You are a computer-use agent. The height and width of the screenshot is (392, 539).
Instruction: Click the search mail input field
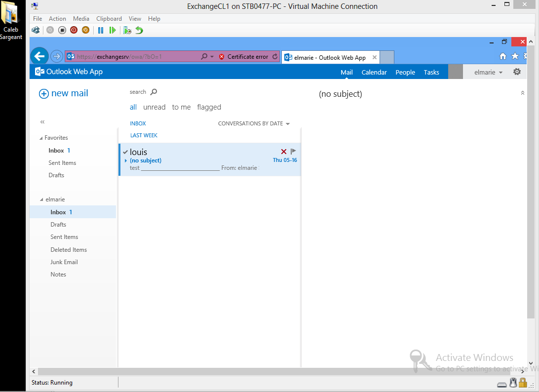pyautogui.click(x=138, y=92)
